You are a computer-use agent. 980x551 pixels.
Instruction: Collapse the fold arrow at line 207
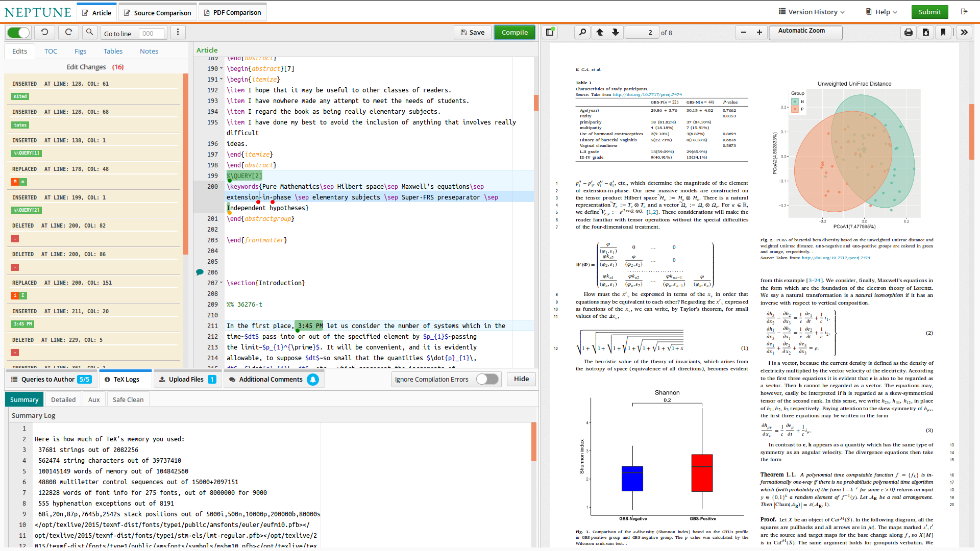click(x=221, y=283)
